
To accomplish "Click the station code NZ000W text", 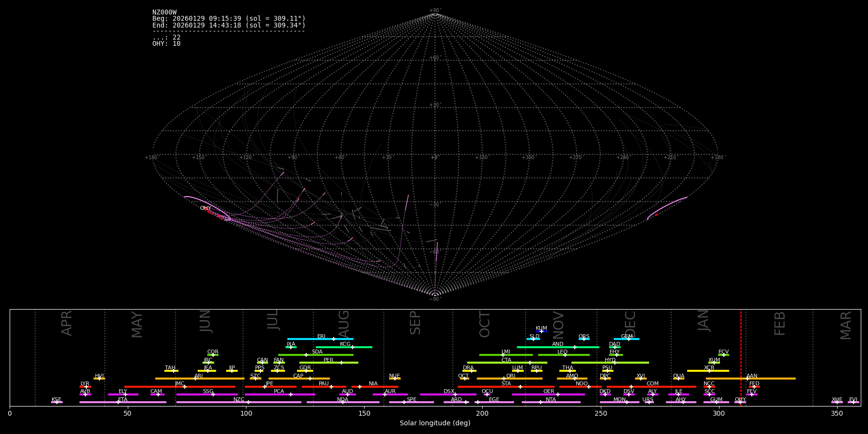I will click(164, 13).
